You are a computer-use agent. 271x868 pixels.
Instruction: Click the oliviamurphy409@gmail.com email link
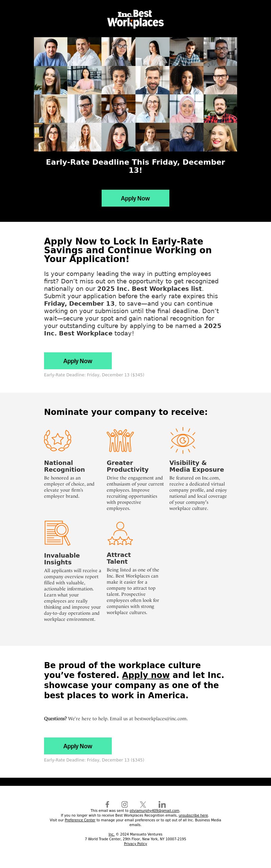(x=154, y=811)
